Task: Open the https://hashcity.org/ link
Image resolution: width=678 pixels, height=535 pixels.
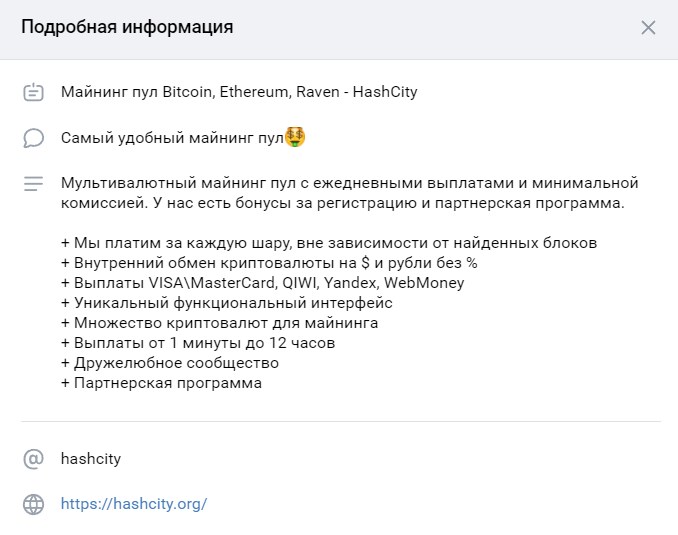Action: point(134,504)
